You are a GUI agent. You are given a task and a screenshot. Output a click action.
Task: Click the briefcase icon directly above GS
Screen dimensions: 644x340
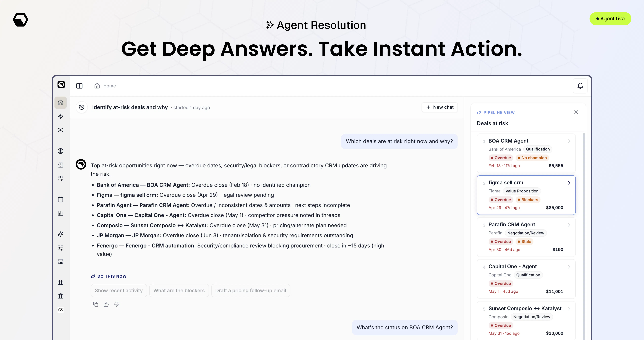click(60, 296)
